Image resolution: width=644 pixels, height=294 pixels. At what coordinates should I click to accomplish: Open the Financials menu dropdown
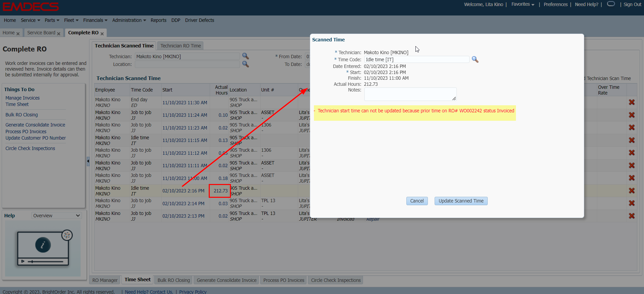[95, 20]
